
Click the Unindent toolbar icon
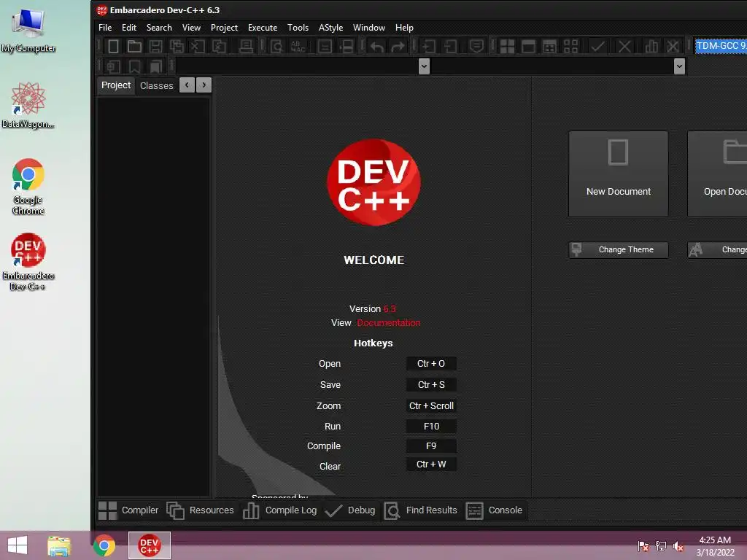point(450,46)
